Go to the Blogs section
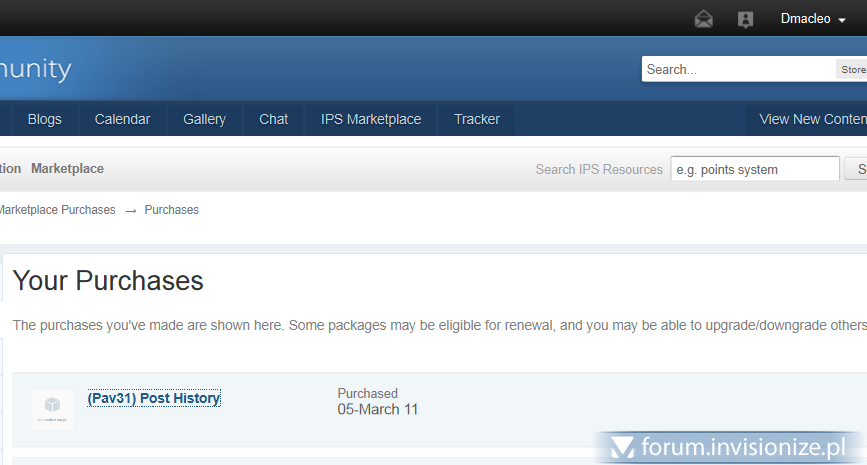The image size is (867, 465). coord(44,119)
